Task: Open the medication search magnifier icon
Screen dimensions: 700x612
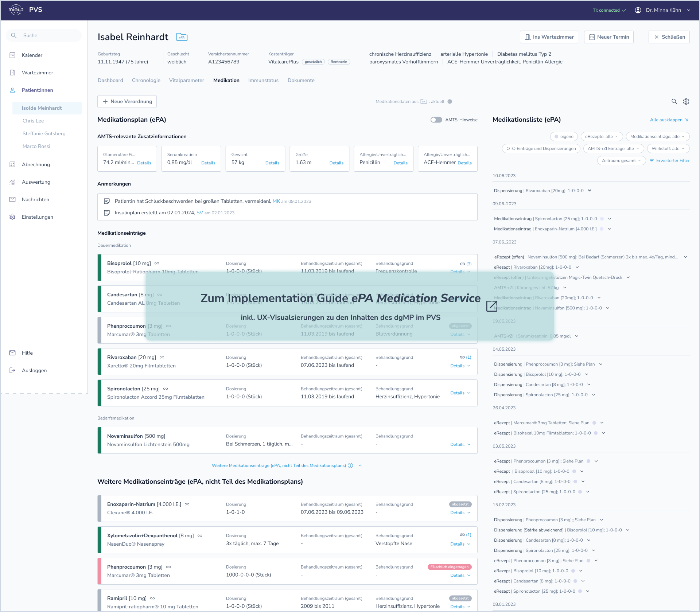Action: 674,102
